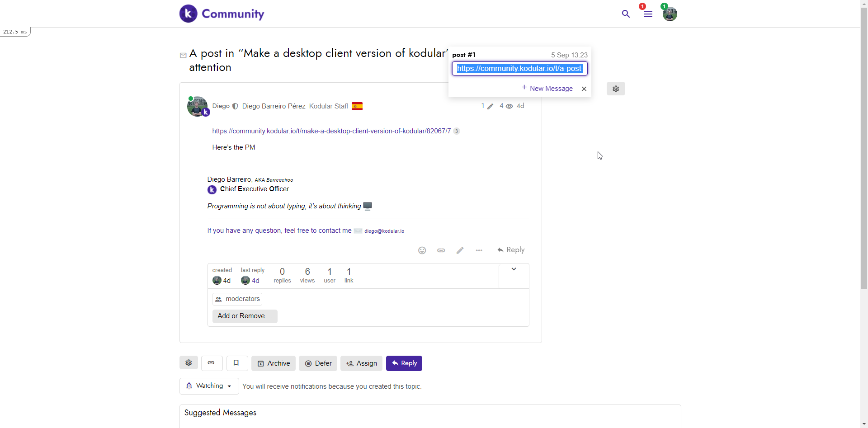Click the topic admin gear beside the post
Screen dimensions: 868x428
click(616, 89)
